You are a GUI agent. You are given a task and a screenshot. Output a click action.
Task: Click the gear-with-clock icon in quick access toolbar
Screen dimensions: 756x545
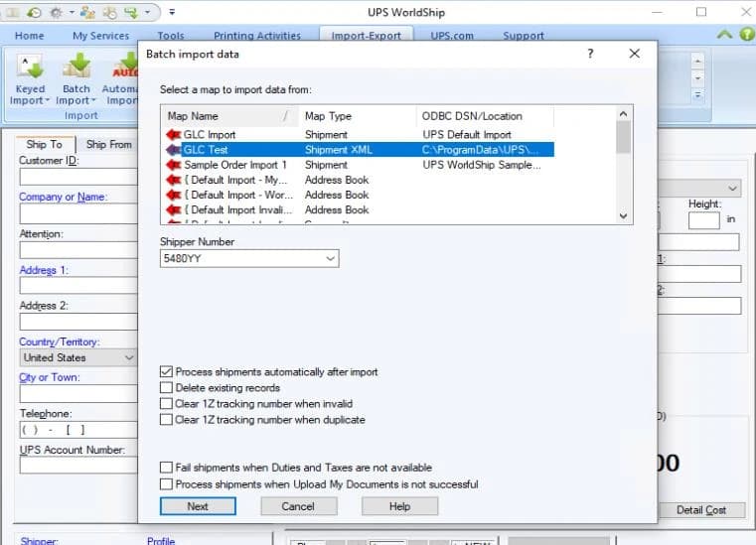pyautogui.click(x=110, y=13)
